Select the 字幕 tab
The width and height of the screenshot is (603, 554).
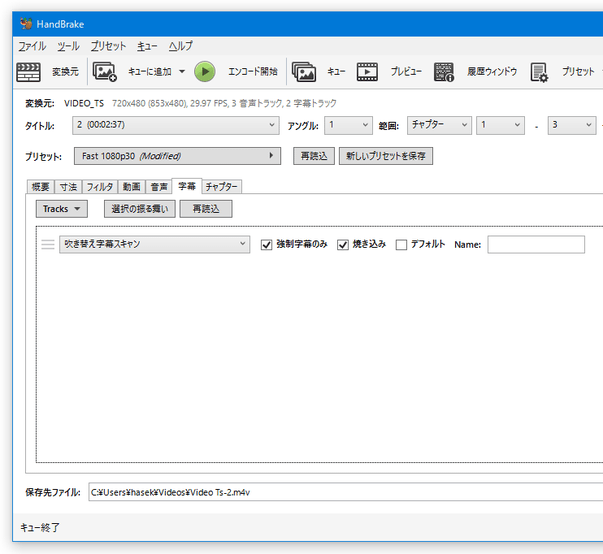(x=187, y=186)
